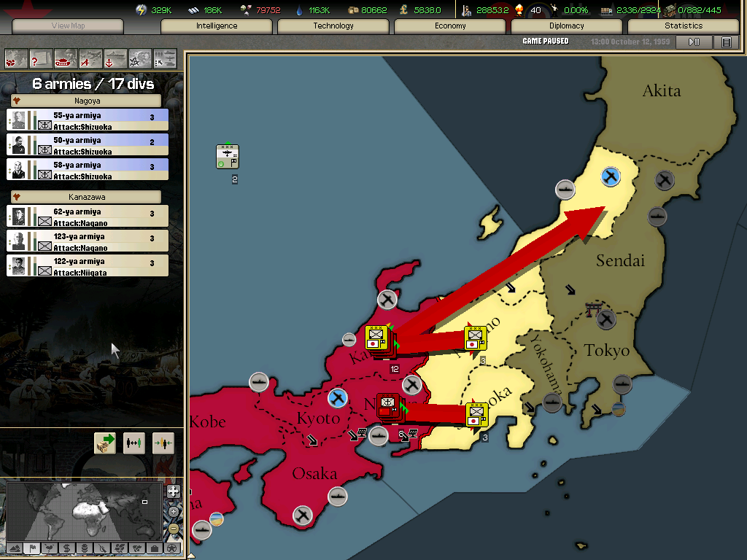Click the question-mark document icon
Viewport: 747px width, 560px height.
(41, 58)
